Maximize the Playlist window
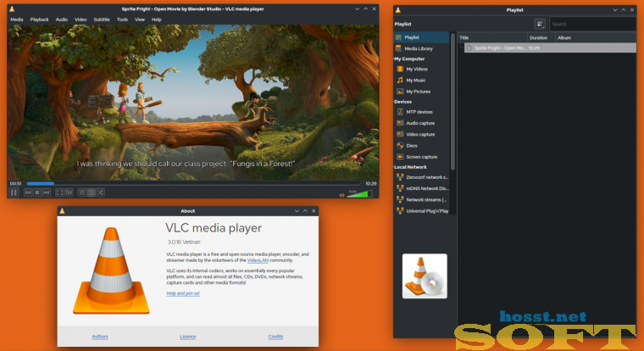The height and width of the screenshot is (351, 644). tap(624, 10)
